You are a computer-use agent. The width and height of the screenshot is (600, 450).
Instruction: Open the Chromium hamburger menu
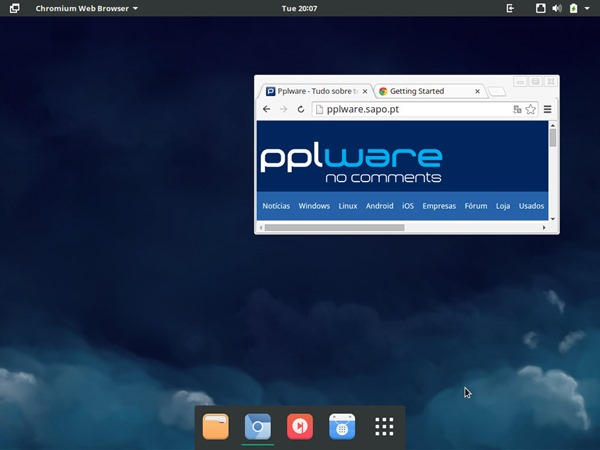pos(548,109)
